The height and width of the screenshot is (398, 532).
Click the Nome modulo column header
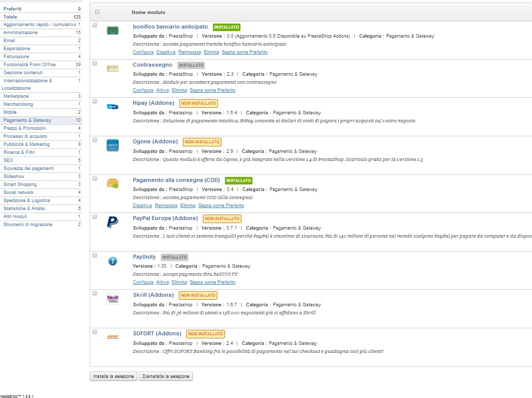tap(149, 12)
